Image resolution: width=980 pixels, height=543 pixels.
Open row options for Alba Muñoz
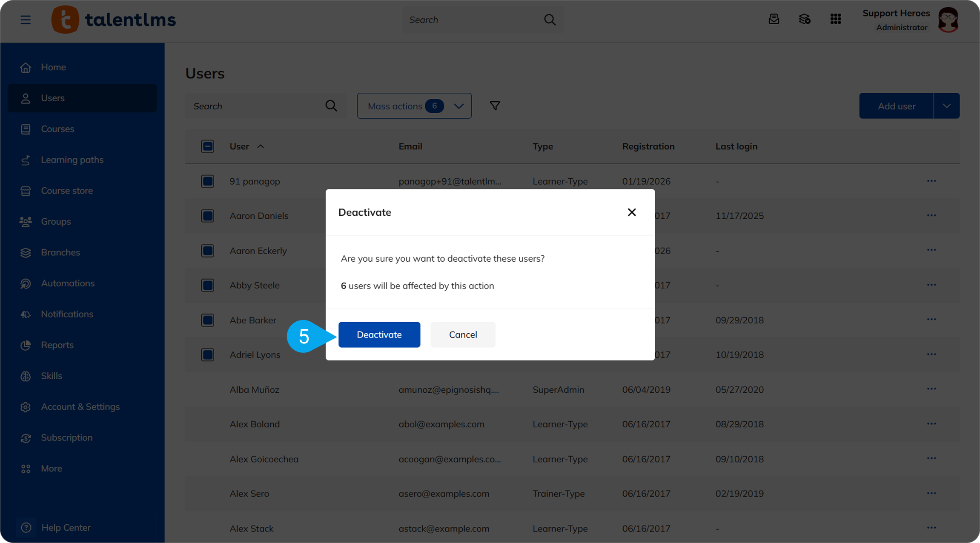pos(931,389)
